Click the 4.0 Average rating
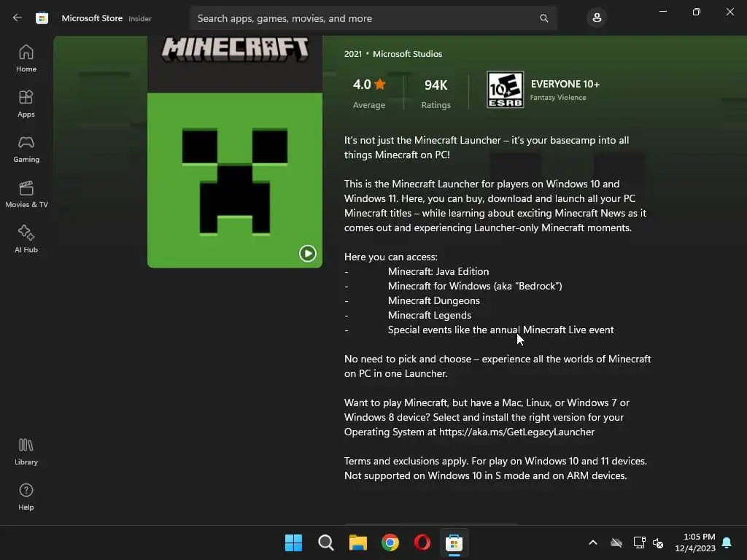 (369, 94)
